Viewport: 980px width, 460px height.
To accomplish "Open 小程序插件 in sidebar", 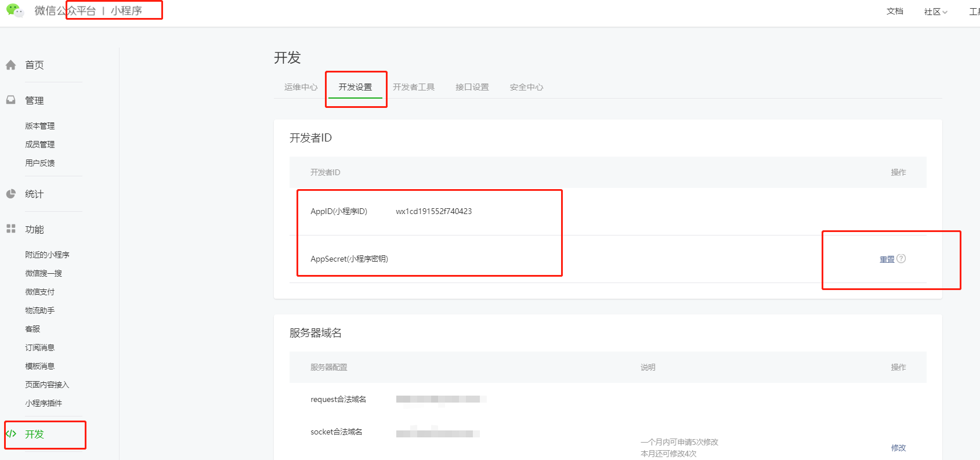I will click(x=44, y=403).
